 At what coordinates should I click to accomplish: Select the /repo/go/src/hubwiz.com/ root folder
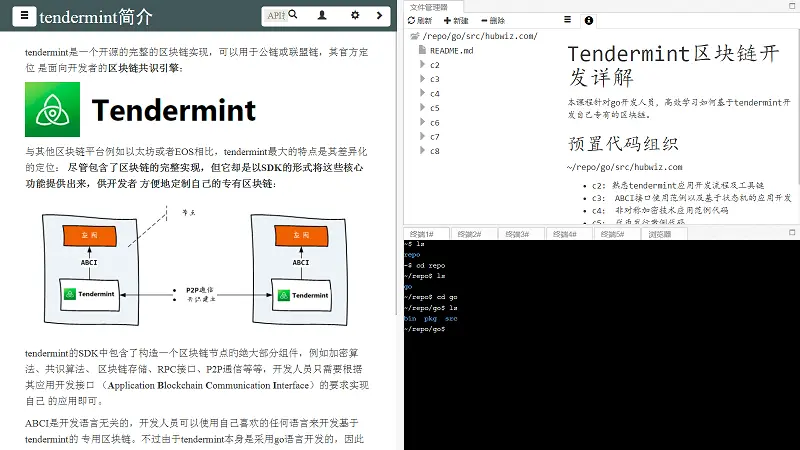[480, 36]
